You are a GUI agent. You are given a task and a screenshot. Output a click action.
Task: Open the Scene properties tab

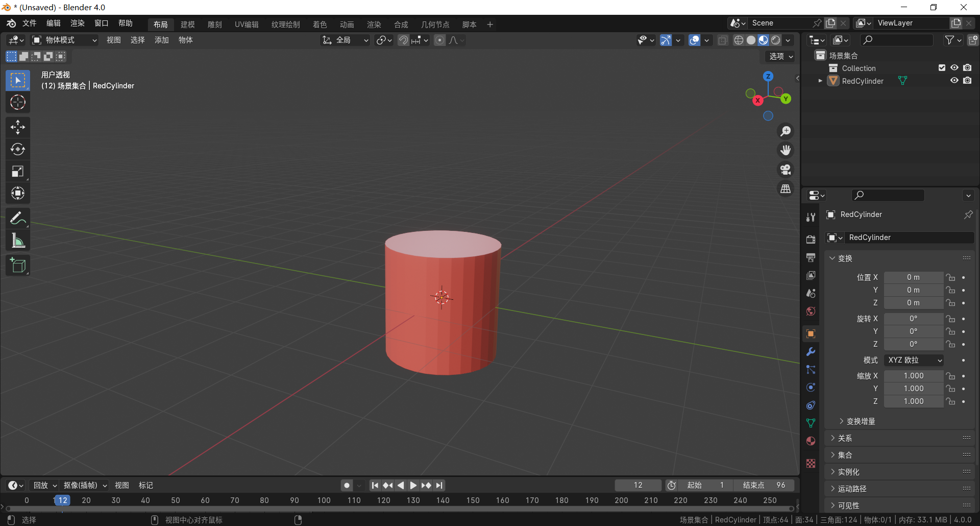[x=811, y=293]
